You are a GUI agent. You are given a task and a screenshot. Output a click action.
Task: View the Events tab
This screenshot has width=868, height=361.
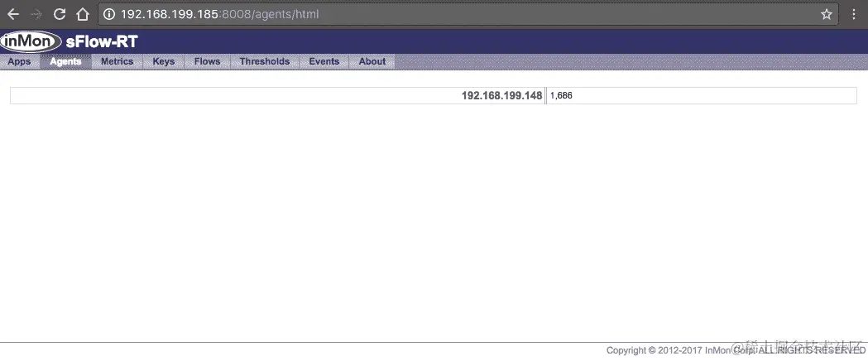click(324, 61)
